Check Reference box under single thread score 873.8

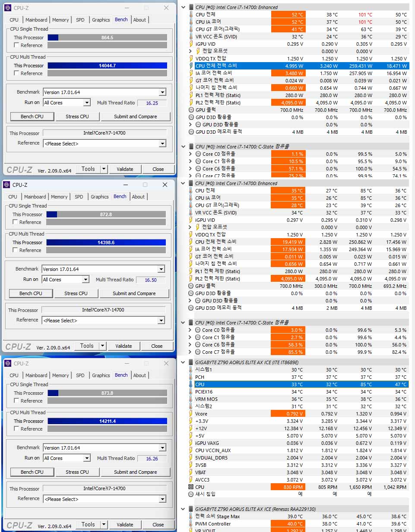coord(16,401)
